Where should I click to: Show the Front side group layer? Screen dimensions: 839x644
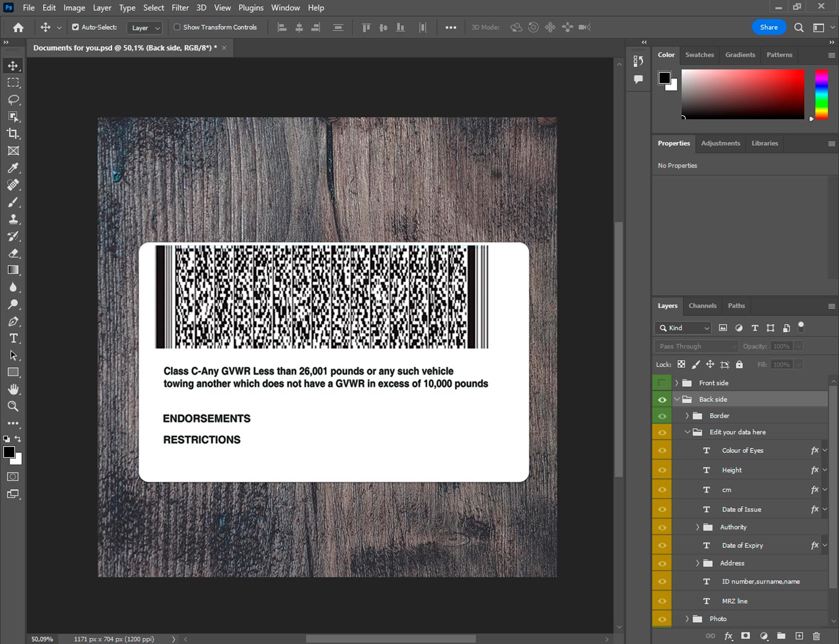[662, 383]
